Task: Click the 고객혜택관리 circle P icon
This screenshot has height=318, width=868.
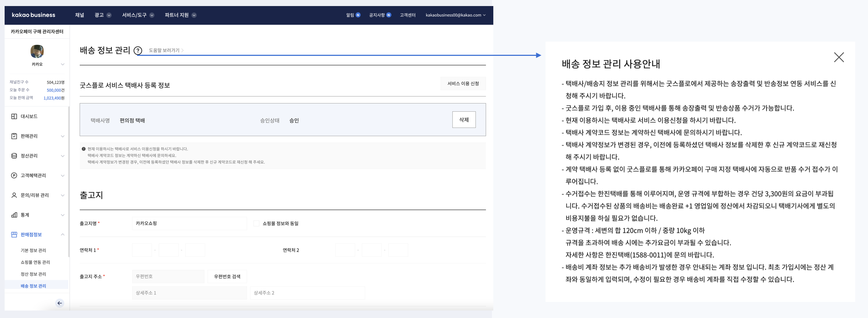Action: click(x=14, y=175)
